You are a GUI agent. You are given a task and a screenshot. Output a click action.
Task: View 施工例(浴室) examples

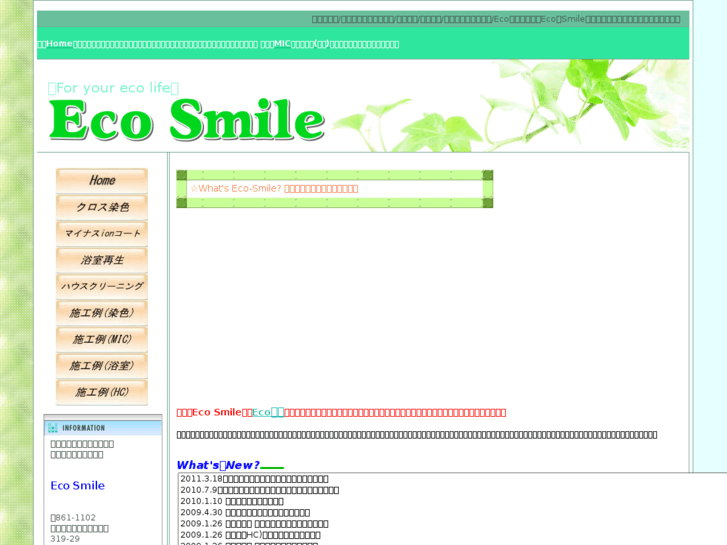(102, 365)
